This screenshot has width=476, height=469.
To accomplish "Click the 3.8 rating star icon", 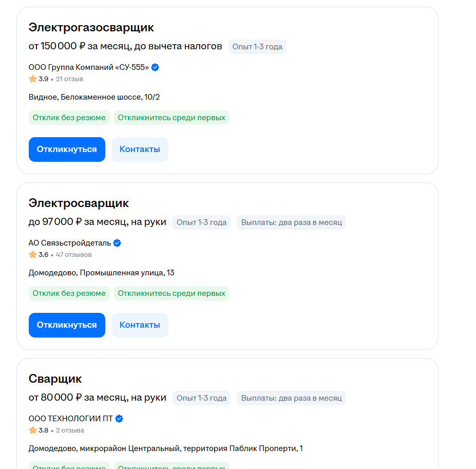I will (x=33, y=430).
